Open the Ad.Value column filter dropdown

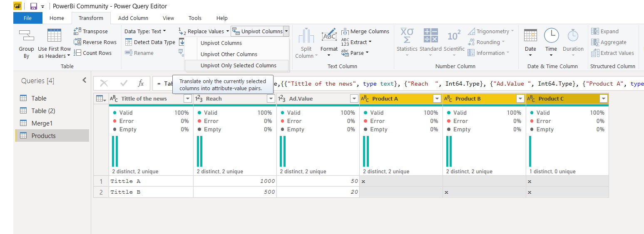354,99
